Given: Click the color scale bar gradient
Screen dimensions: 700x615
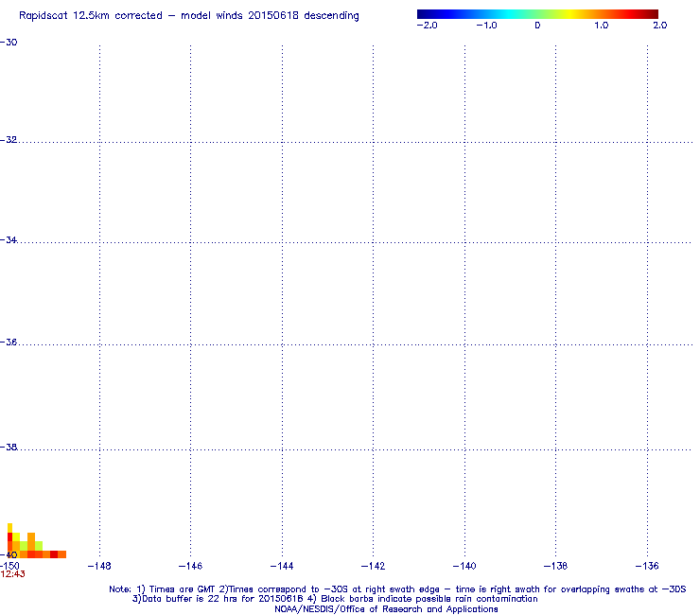Looking at the screenshot, I should pyautogui.click(x=537, y=14).
